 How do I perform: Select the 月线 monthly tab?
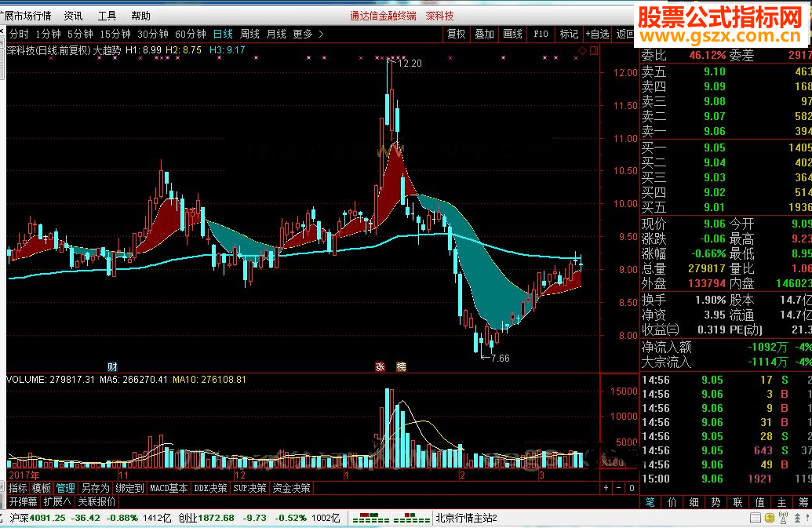coord(276,35)
